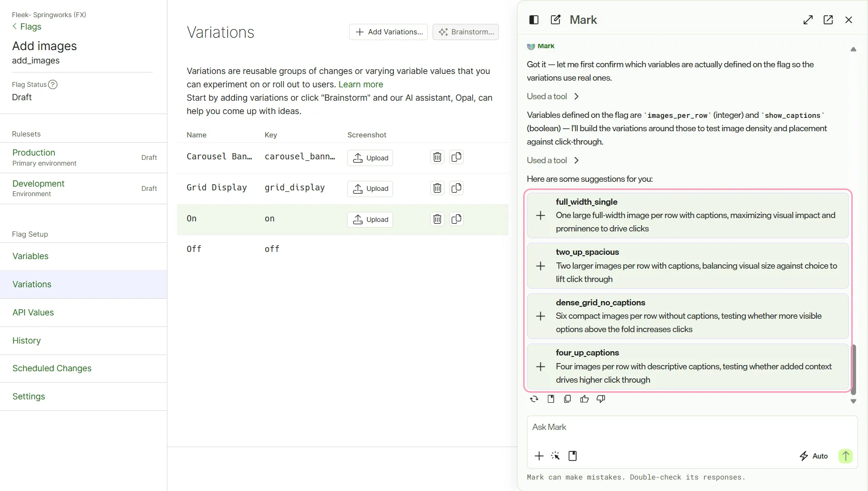Click the Add Variations button
Image resolution: width=868 pixels, height=491 pixels.
(x=388, y=32)
